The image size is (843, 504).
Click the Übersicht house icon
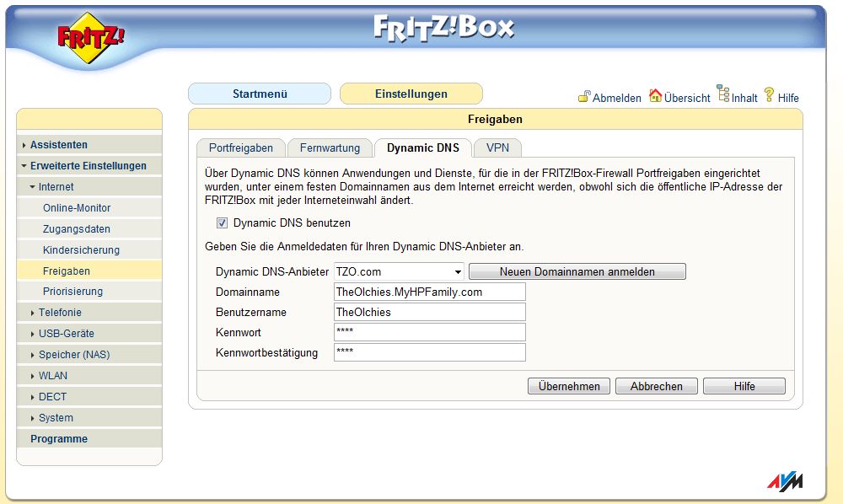[x=655, y=95]
